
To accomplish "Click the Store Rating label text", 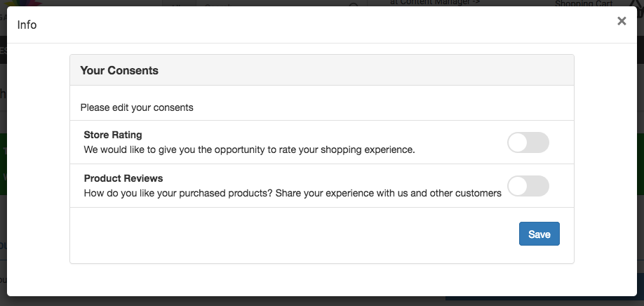I will coord(113,135).
